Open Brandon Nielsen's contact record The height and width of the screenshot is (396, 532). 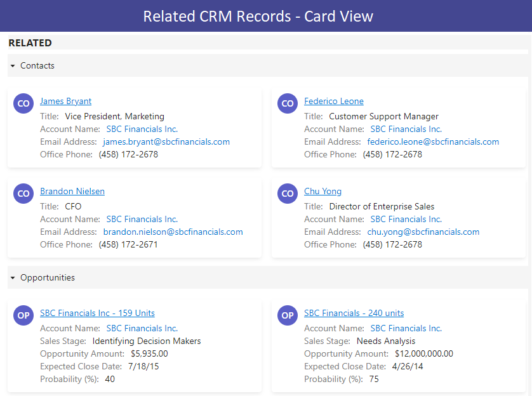point(72,191)
